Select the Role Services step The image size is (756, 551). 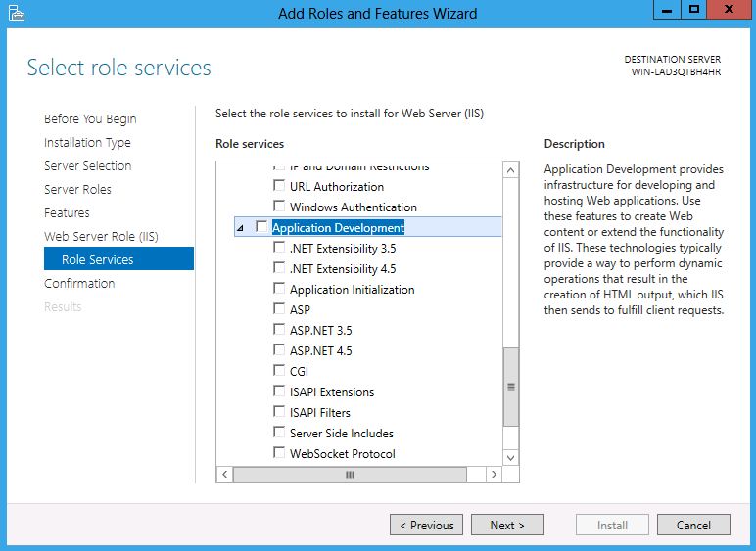tap(118, 259)
